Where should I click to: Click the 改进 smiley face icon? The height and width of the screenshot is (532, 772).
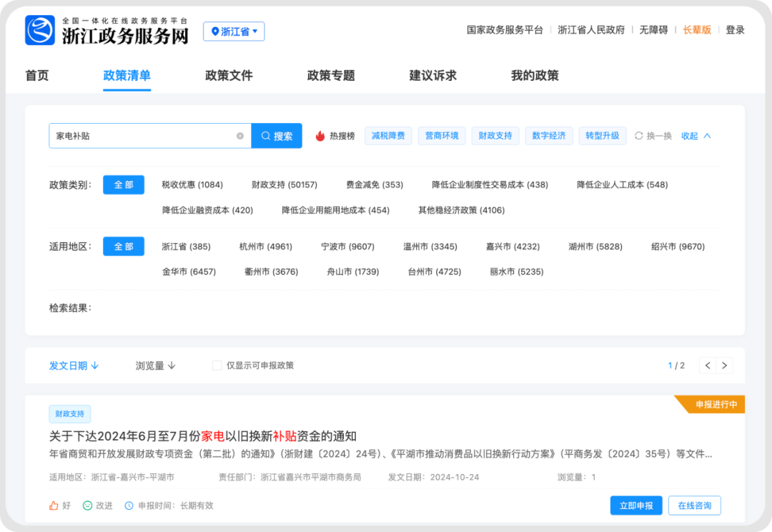88,506
